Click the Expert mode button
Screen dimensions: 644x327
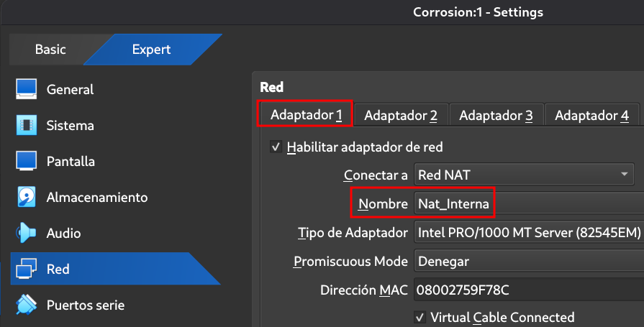[152, 50]
